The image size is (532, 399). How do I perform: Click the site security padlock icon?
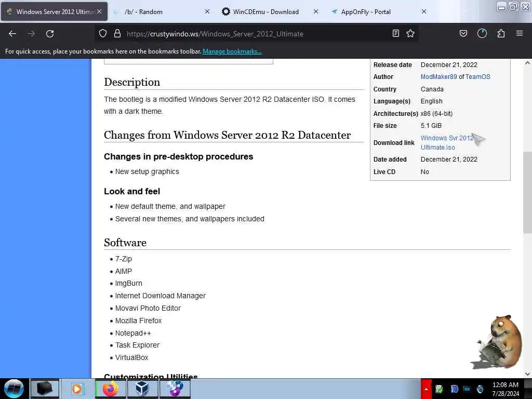[117, 34]
